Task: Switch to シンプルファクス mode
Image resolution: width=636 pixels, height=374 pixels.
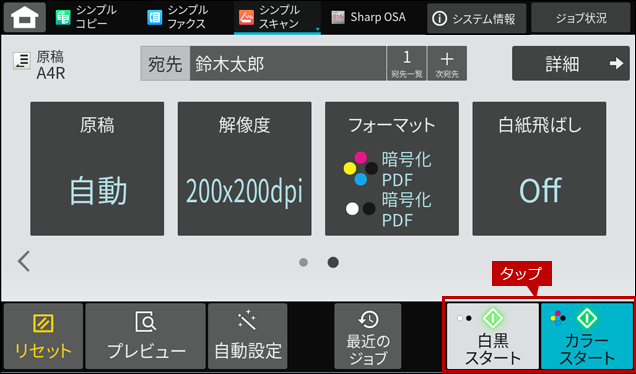Action: coord(178,17)
